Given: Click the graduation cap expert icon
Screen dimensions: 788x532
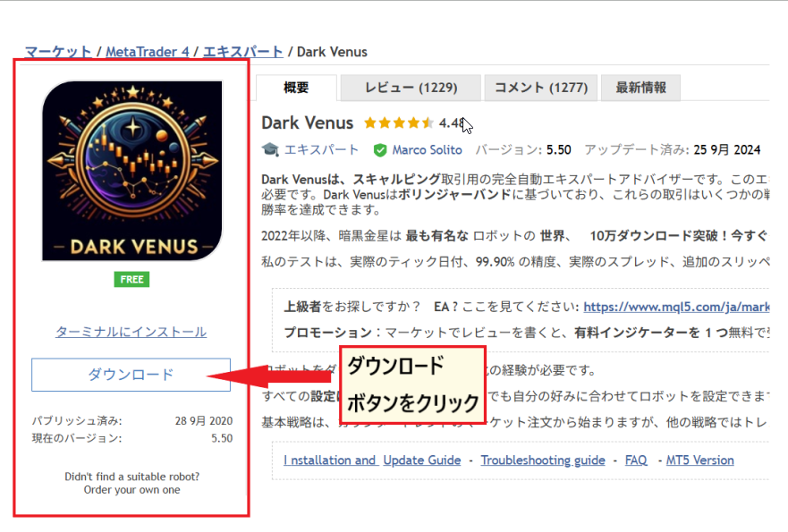Looking at the screenshot, I should (x=270, y=149).
